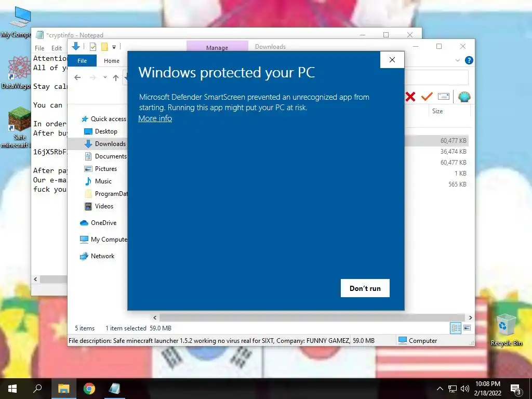Open Customize Quick Access Toolbar dropdown
This screenshot has height=399, width=532.
tap(114, 47)
